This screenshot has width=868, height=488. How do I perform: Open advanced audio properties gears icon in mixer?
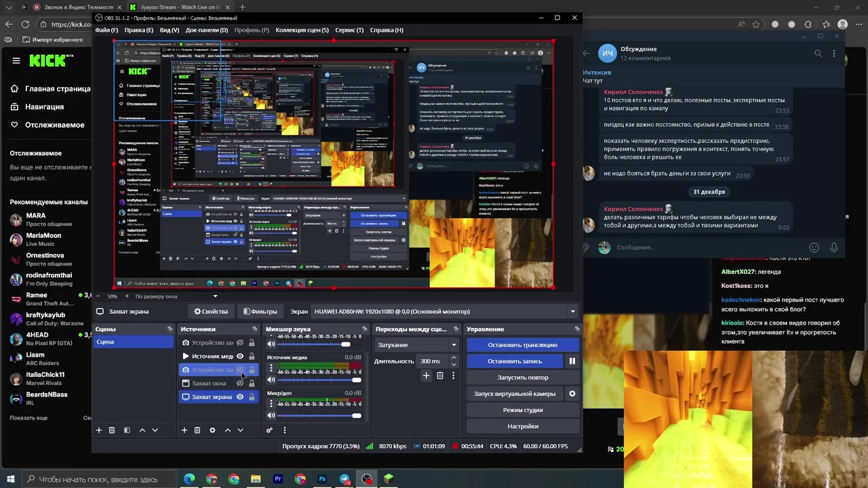coord(269,430)
